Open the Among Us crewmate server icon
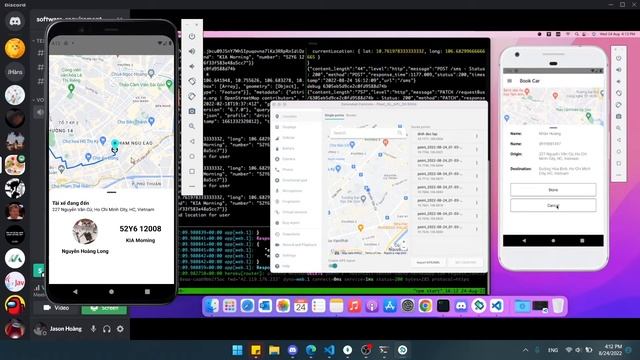 pyautogui.click(x=15, y=305)
